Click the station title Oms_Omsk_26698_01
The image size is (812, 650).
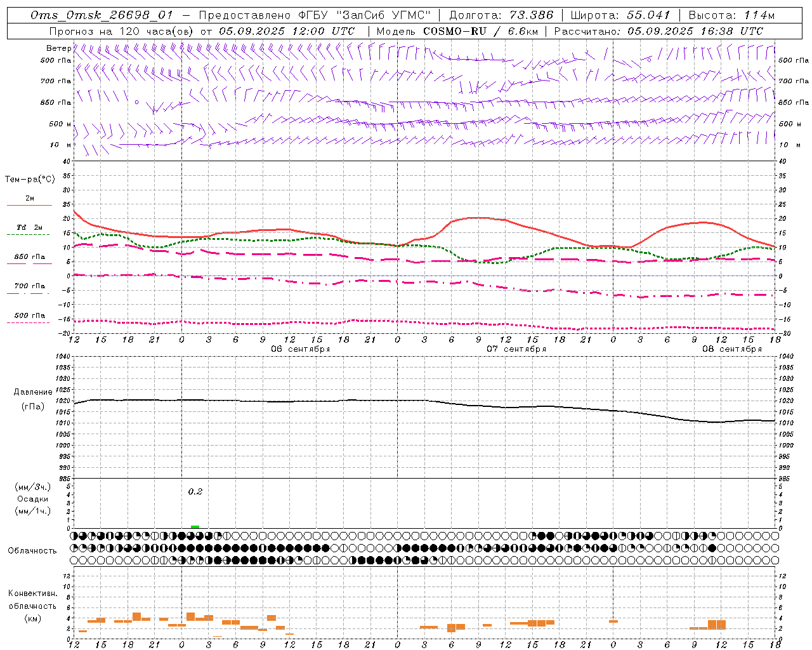tap(101, 15)
